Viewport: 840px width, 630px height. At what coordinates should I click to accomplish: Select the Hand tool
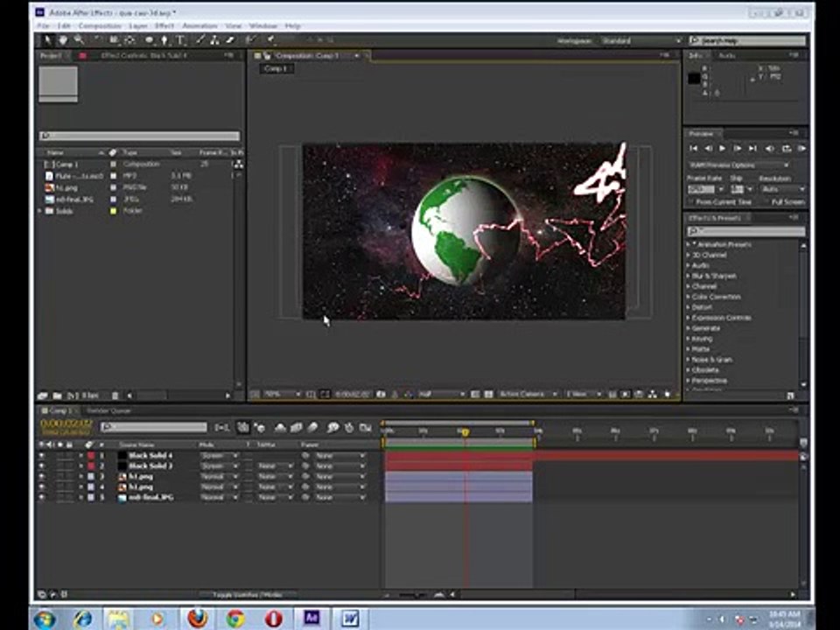pos(63,39)
